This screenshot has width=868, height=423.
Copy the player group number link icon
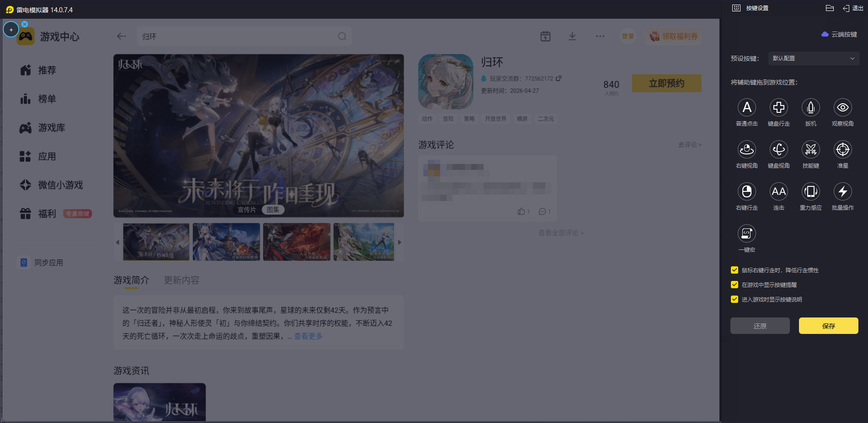559,79
